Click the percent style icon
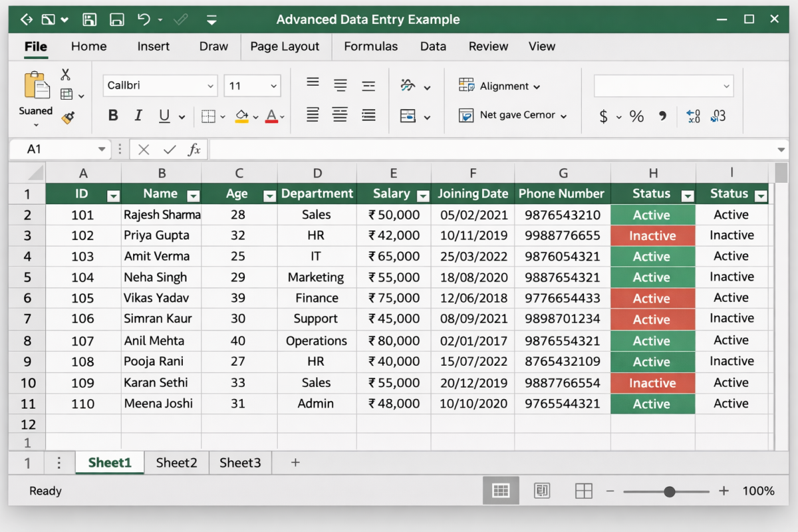Viewport: 798px width, 532px height. click(x=636, y=116)
